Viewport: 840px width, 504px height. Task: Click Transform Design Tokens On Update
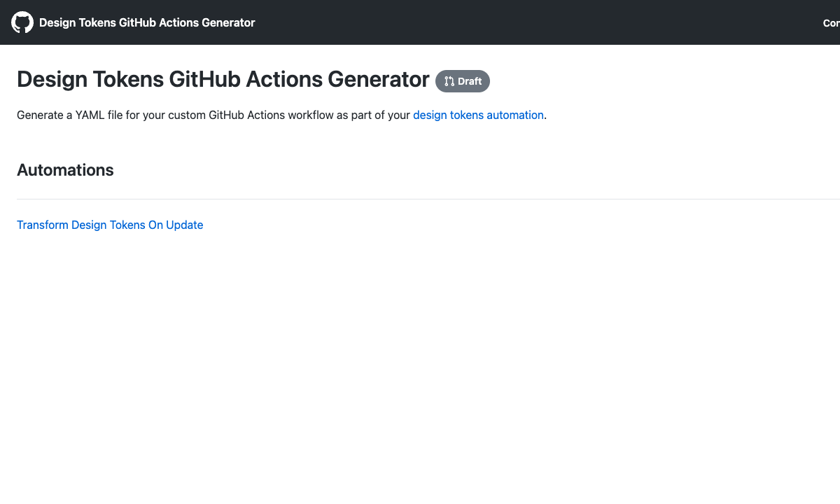tap(110, 225)
